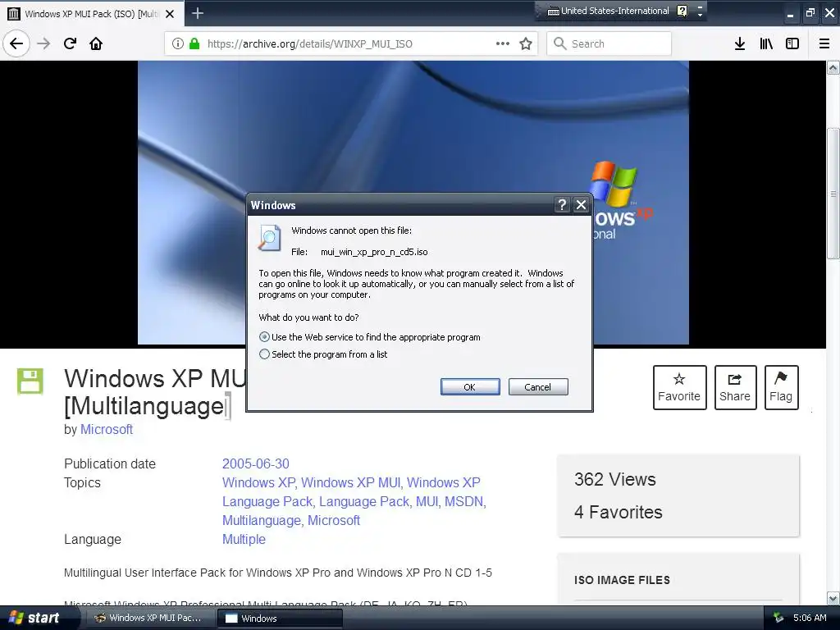840x630 pixels.
Task: Click the Share button
Action: (x=735, y=387)
